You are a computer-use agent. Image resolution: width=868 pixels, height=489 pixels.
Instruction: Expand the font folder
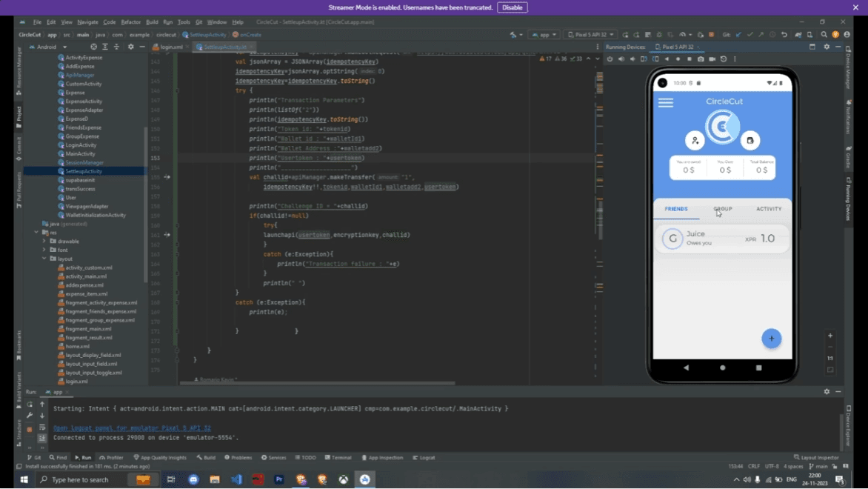coord(44,250)
